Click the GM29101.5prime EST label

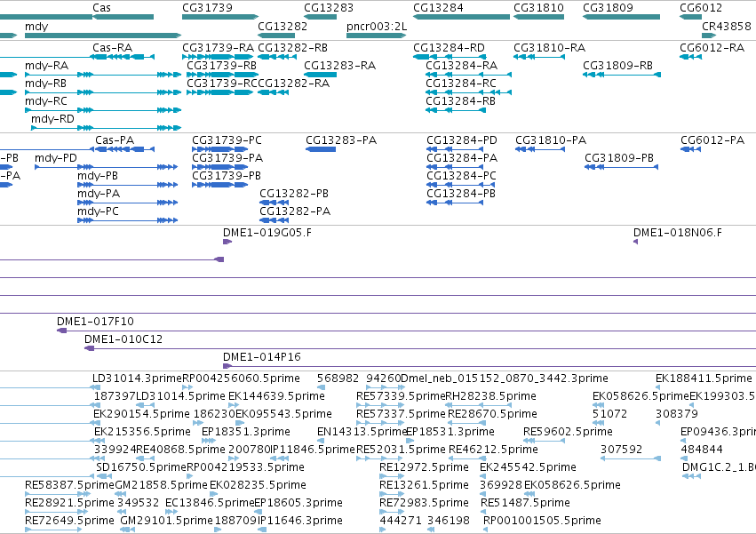pyautogui.click(x=166, y=521)
